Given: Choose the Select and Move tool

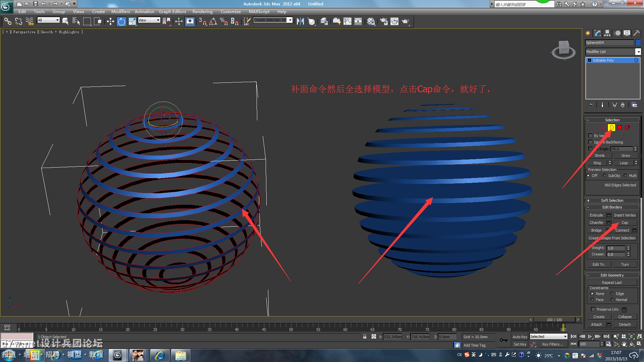Looking at the screenshot, I should point(110,21).
